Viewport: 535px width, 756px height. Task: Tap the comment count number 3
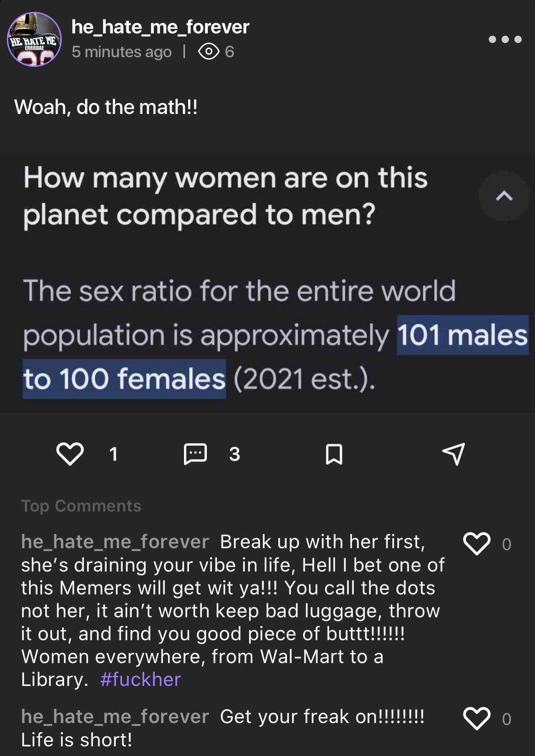(235, 454)
